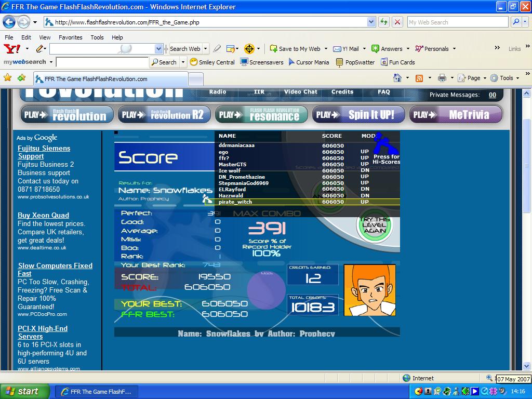The width and height of the screenshot is (532, 399).
Task: Click the scrollbar down arrow
Action: tap(526, 366)
